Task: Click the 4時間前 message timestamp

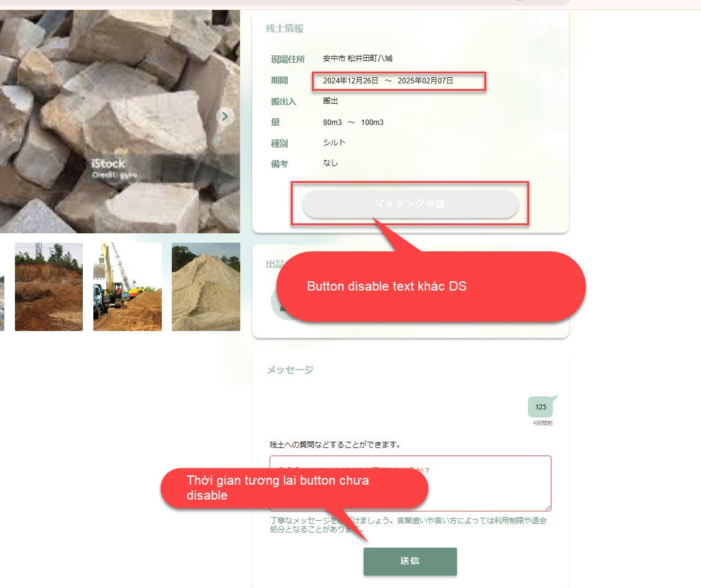Action: pyautogui.click(x=542, y=423)
